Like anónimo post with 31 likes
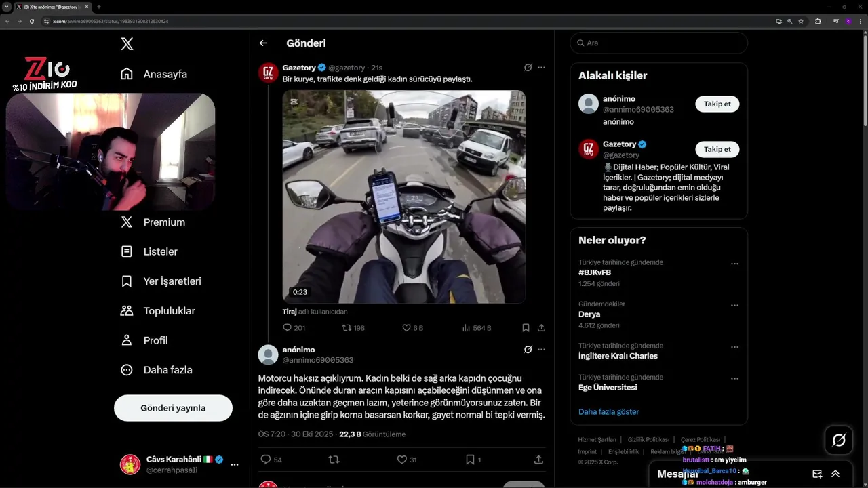Viewport: 868px width, 488px height. [407, 460]
